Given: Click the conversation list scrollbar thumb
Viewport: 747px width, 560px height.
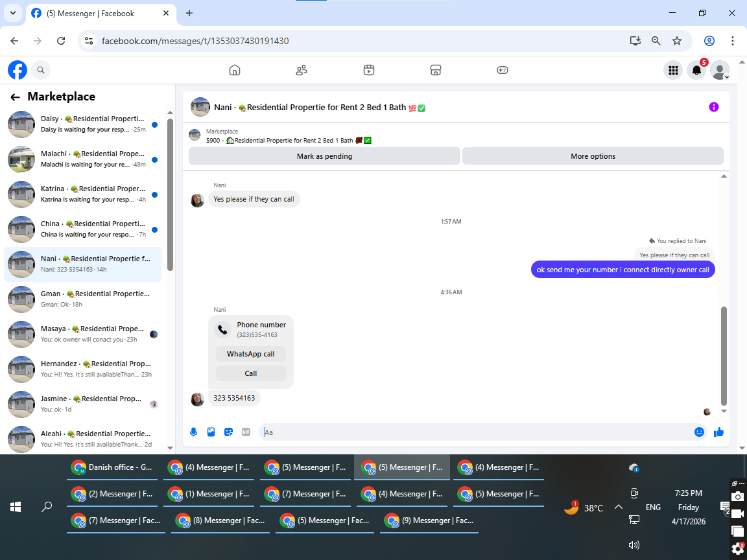Looking at the screenshot, I should click(170, 194).
